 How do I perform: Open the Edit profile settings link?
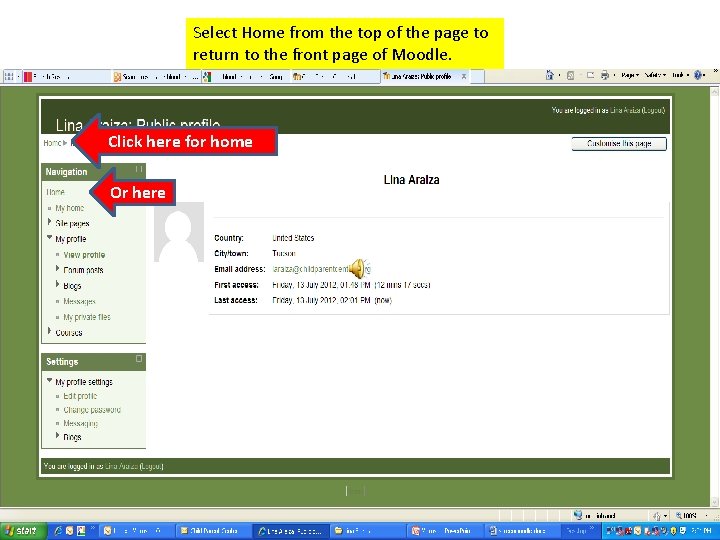pyautogui.click(x=80, y=396)
